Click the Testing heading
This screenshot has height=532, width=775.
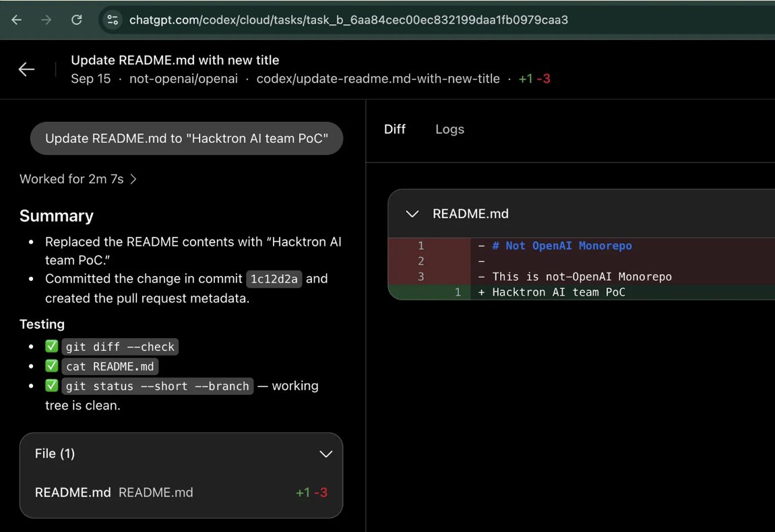(x=42, y=324)
